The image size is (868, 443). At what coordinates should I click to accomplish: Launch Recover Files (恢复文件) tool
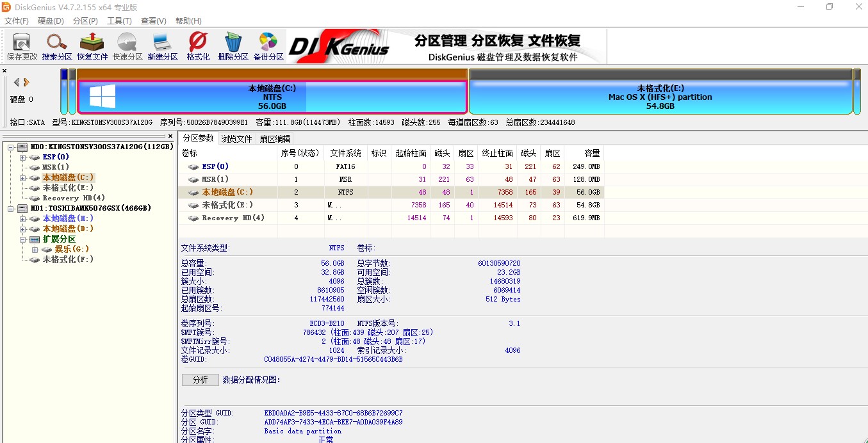pos(92,47)
